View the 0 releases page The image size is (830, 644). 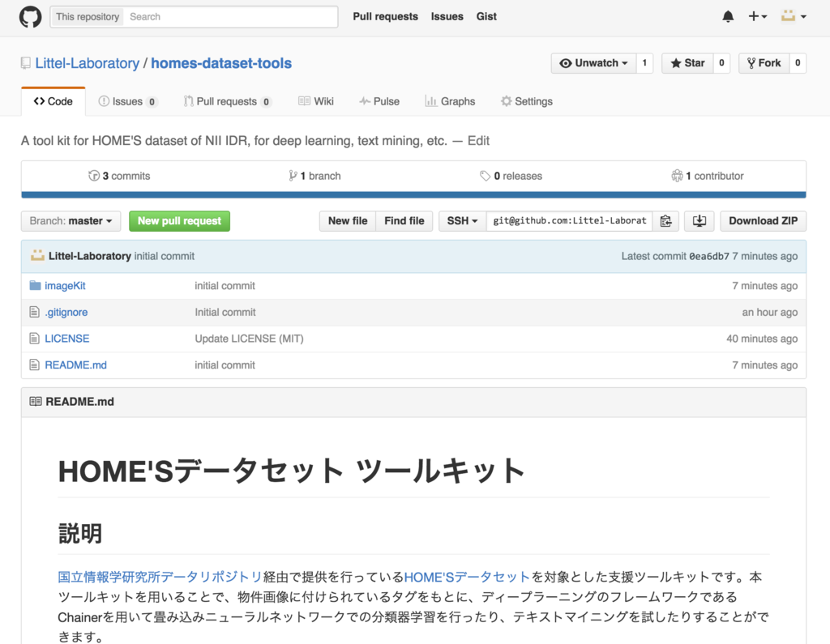point(511,176)
